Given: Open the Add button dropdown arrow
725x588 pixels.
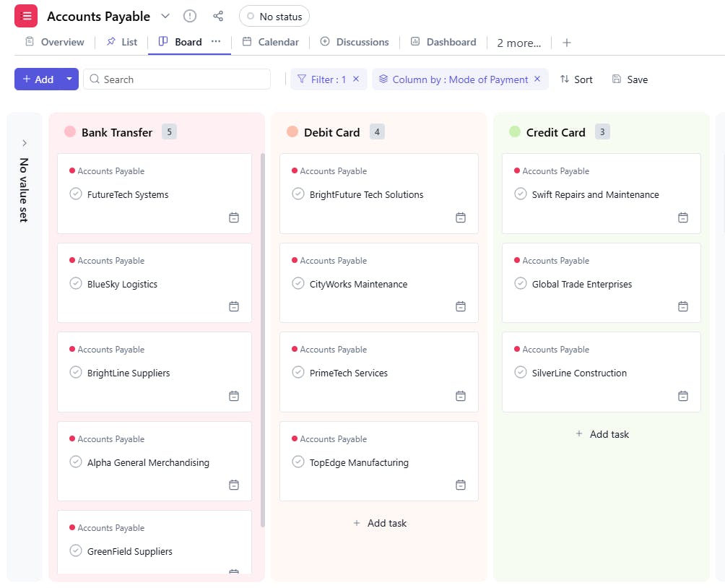Looking at the screenshot, I should tap(69, 79).
